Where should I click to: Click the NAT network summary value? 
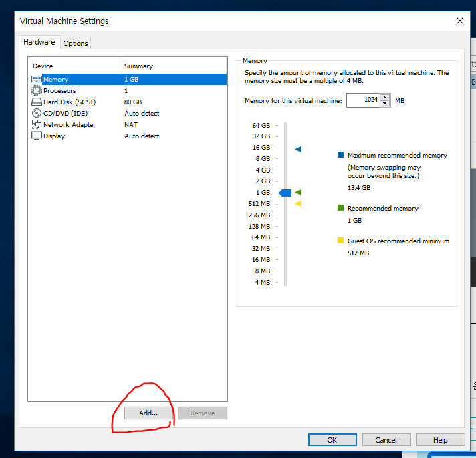tap(131, 125)
